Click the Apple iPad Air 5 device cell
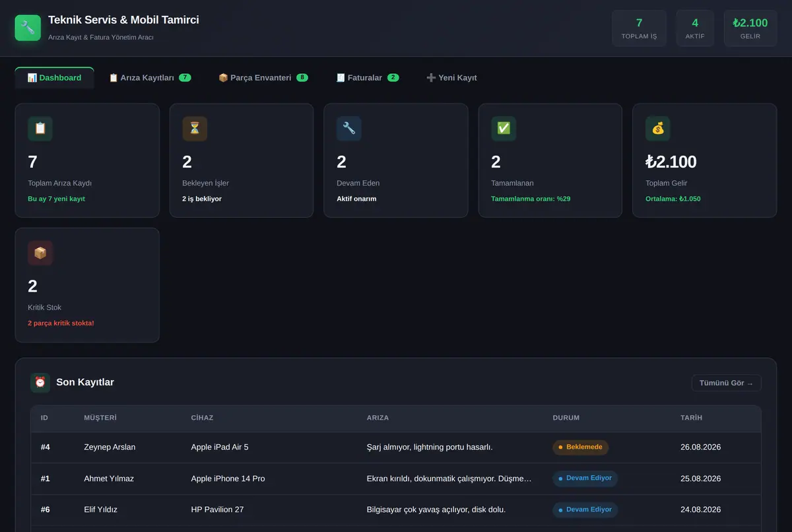This screenshot has width=792, height=532. (220, 448)
